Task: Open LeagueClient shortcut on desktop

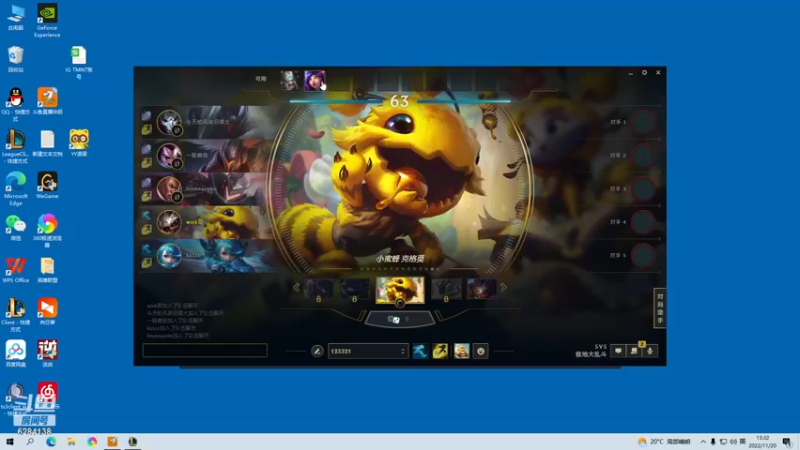Action: [16, 146]
